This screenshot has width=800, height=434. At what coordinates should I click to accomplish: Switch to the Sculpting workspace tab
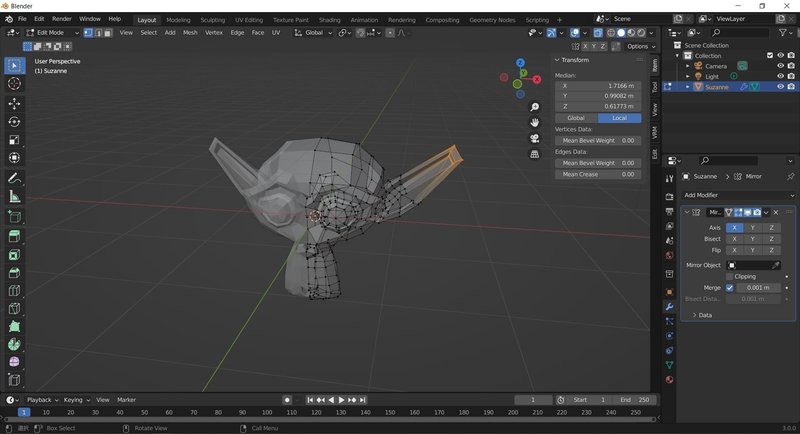click(x=213, y=20)
